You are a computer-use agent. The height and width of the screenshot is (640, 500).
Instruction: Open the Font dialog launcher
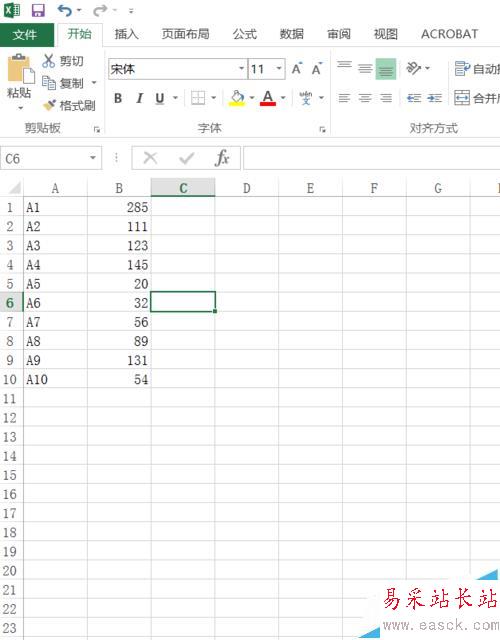[x=322, y=130]
